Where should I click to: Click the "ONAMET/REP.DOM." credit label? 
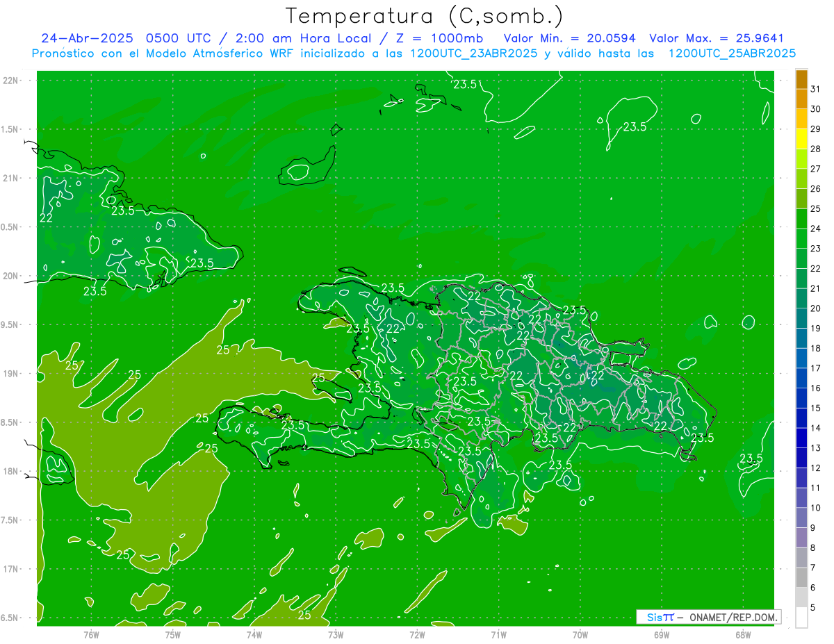733,617
